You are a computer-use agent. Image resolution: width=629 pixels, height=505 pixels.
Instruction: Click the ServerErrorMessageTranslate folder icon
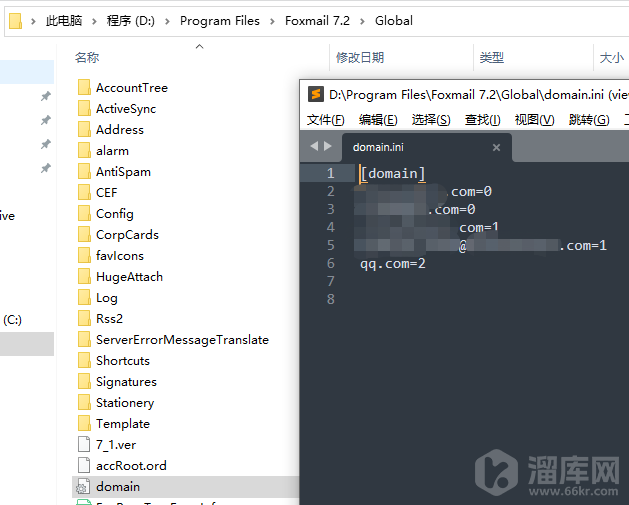84,339
